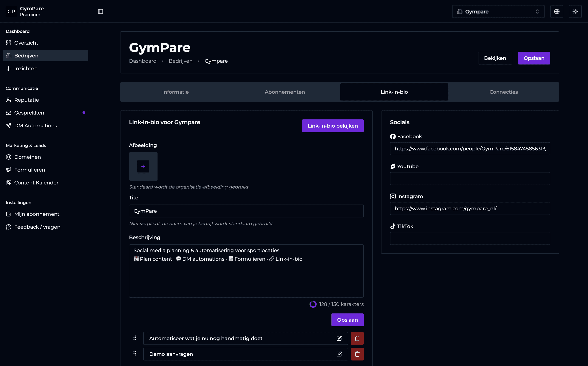Click the Inzichten bar chart icon
The height and width of the screenshot is (366, 588).
(8, 68)
